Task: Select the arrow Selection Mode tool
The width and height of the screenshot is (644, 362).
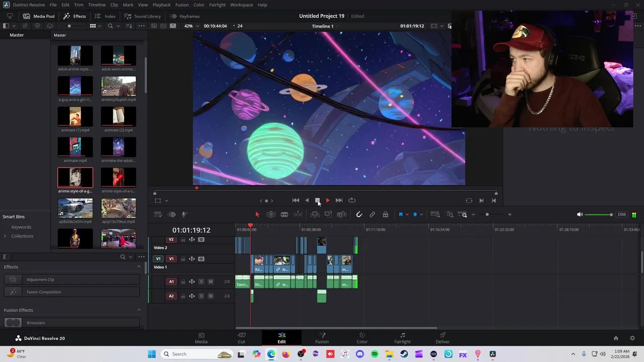Action: pyautogui.click(x=257, y=215)
